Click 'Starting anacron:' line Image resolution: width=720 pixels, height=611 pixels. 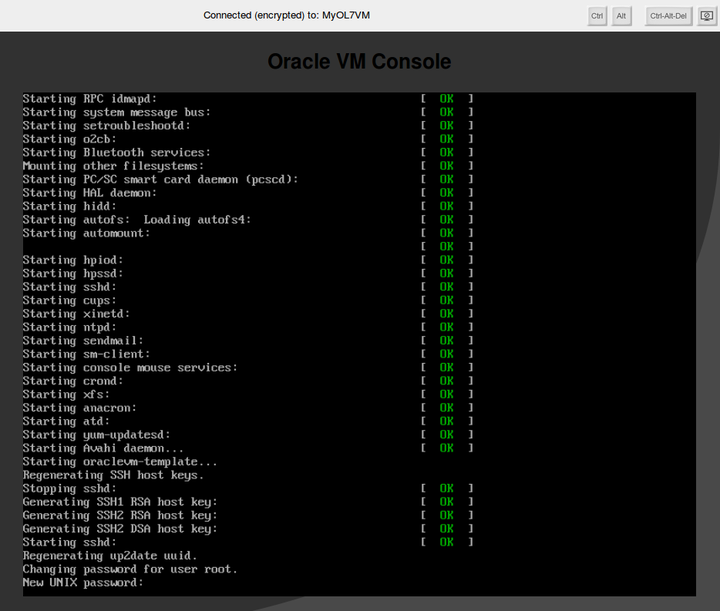pos(80,408)
